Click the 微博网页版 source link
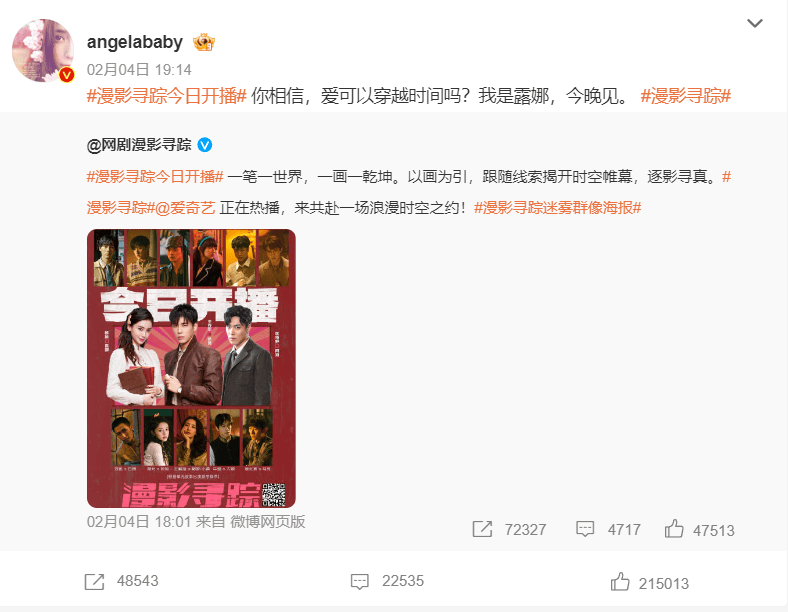Image resolution: width=788 pixels, height=612 pixels. [268, 522]
